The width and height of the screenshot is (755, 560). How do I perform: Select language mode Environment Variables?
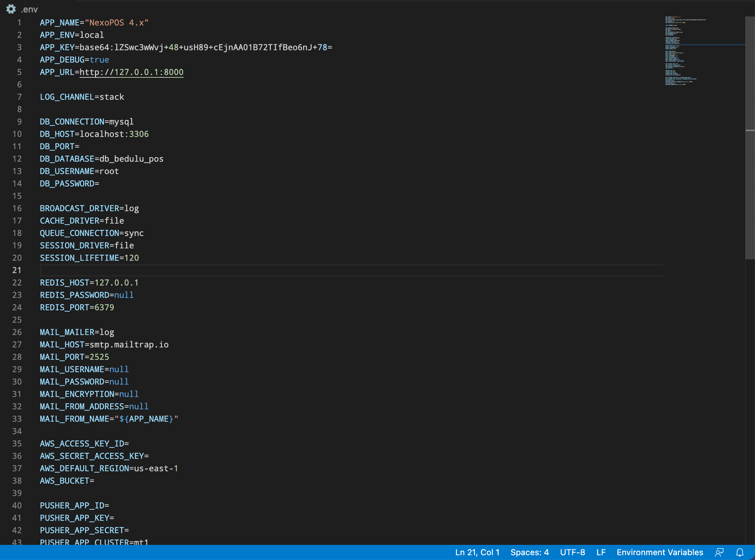(x=660, y=552)
